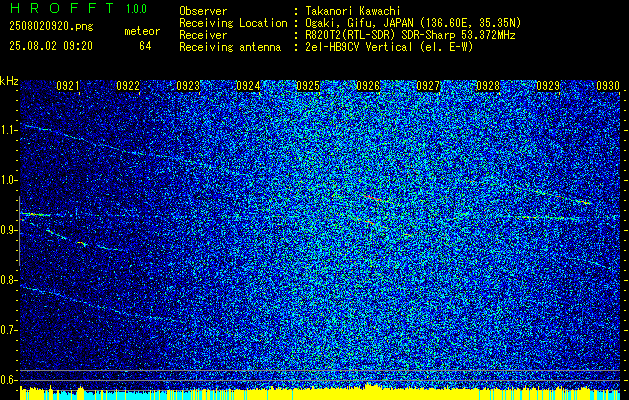Click the 0928 time marker

(488, 86)
